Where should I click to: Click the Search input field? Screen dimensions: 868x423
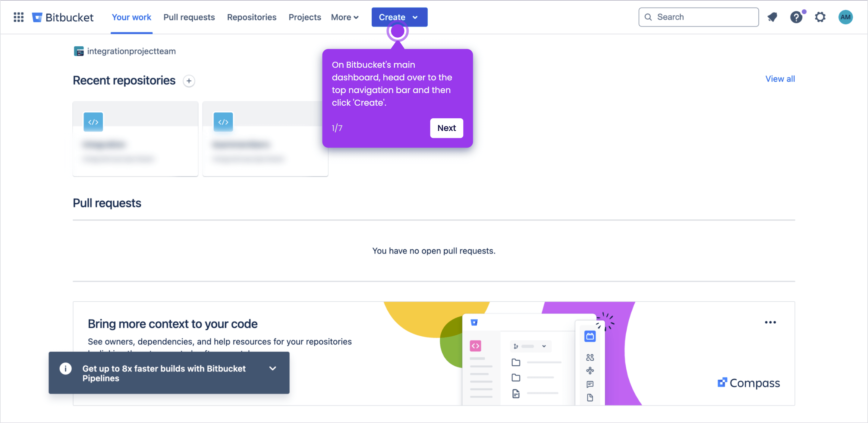pyautogui.click(x=699, y=17)
